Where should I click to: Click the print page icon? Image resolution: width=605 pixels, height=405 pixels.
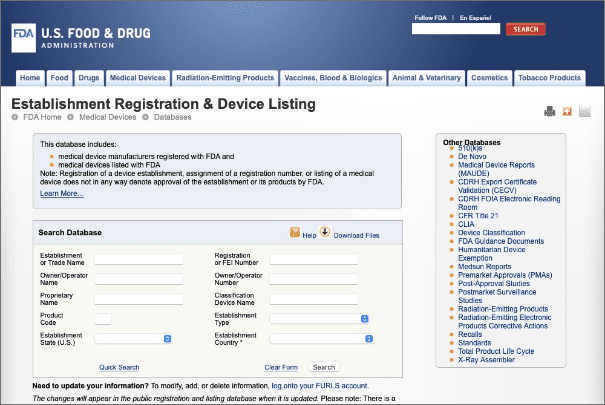549,111
